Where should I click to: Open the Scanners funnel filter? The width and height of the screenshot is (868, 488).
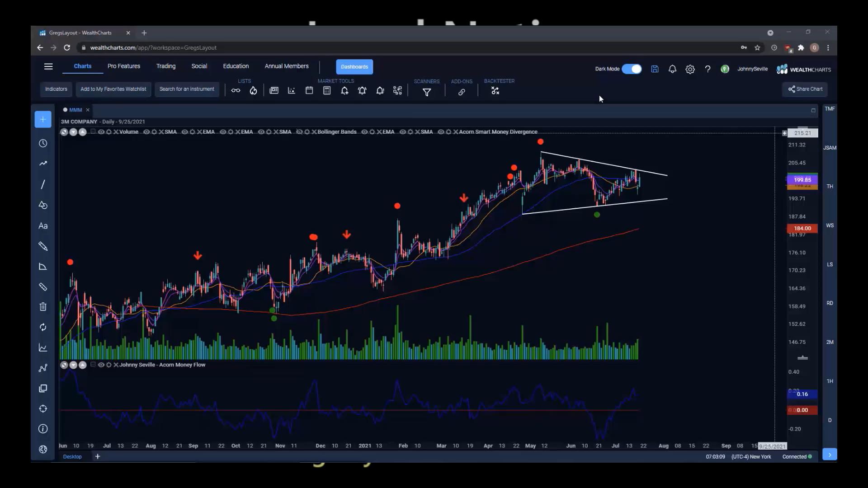coord(427,92)
